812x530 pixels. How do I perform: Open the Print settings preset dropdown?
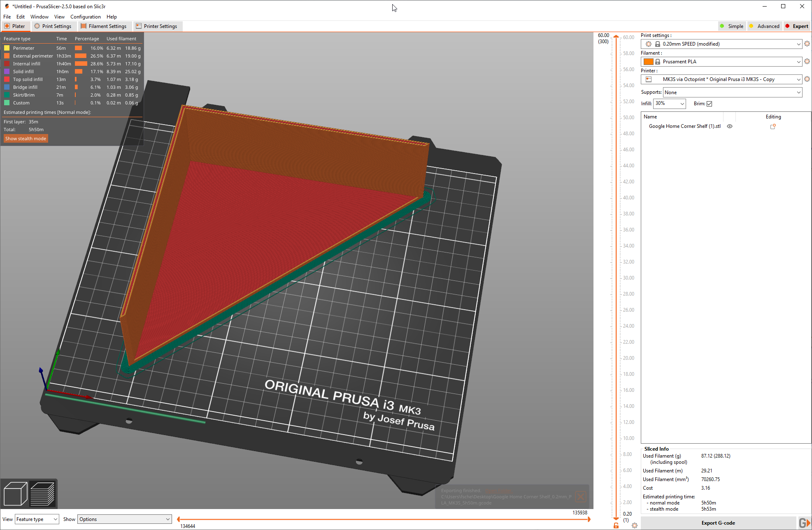click(721, 44)
